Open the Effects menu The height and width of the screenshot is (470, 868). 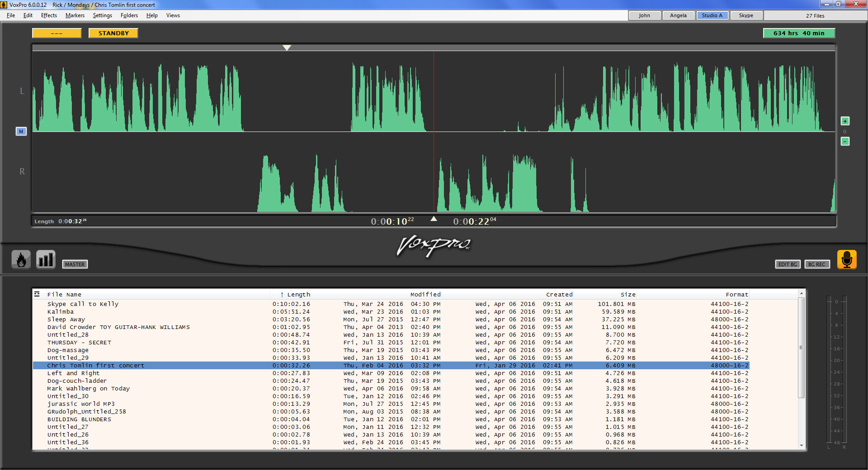click(x=49, y=15)
